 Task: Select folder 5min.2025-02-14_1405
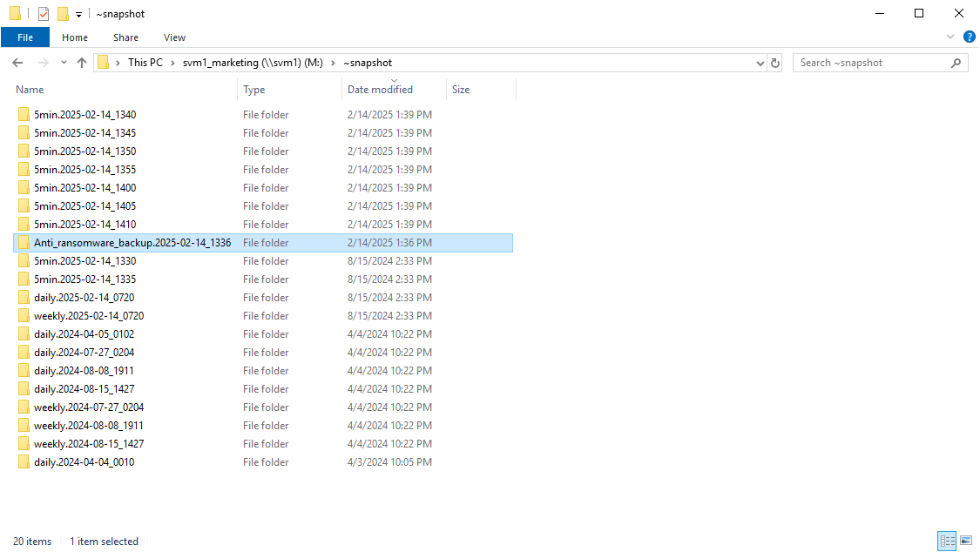(85, 206)
